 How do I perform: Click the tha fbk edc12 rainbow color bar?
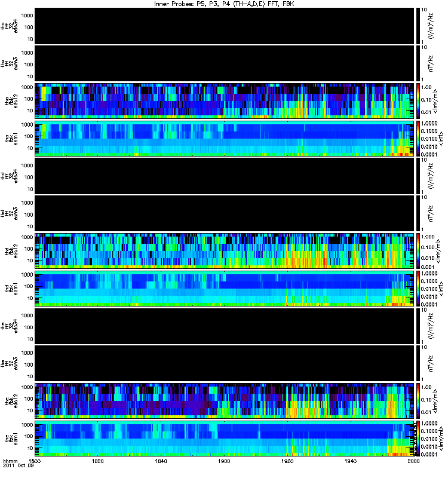(418, 101)
